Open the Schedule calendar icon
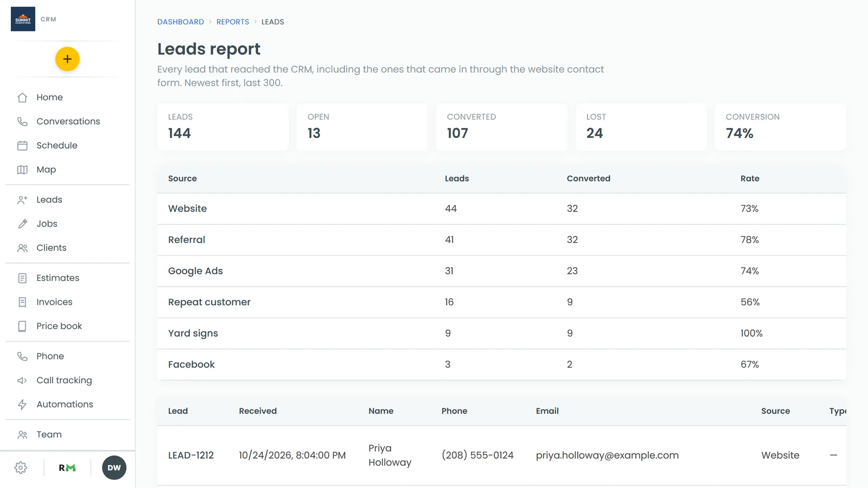 [x=22, y=145]
